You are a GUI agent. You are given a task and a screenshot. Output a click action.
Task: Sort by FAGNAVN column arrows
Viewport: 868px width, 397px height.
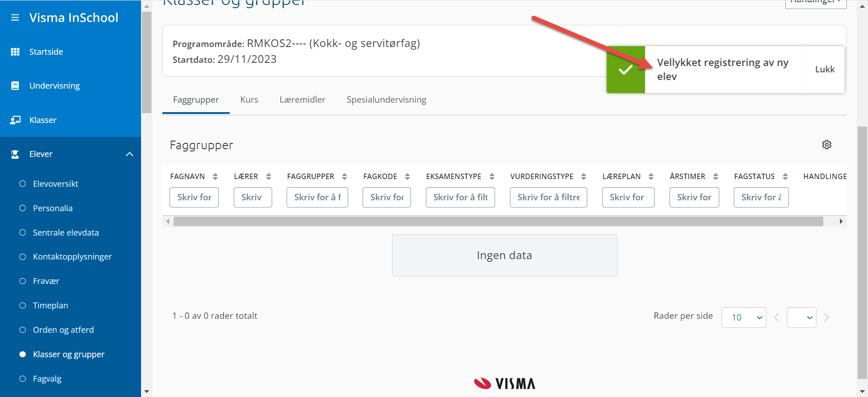point(215,176)
